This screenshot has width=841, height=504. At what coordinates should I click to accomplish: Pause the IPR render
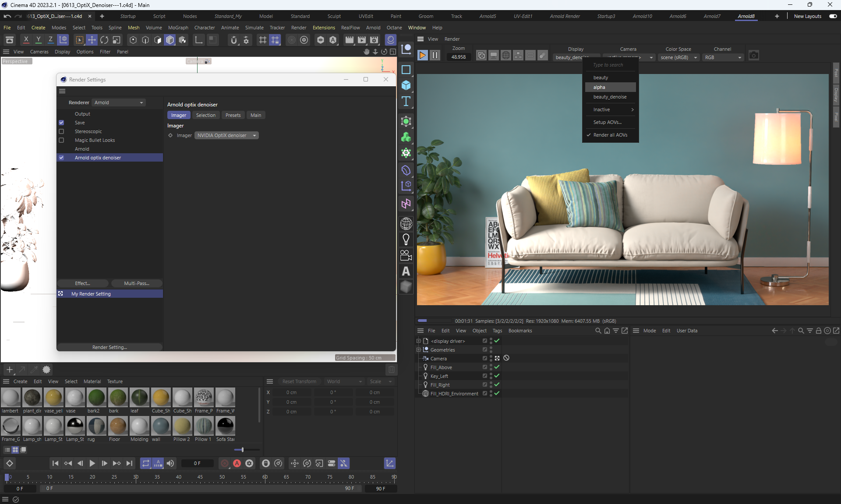[435, 55]
